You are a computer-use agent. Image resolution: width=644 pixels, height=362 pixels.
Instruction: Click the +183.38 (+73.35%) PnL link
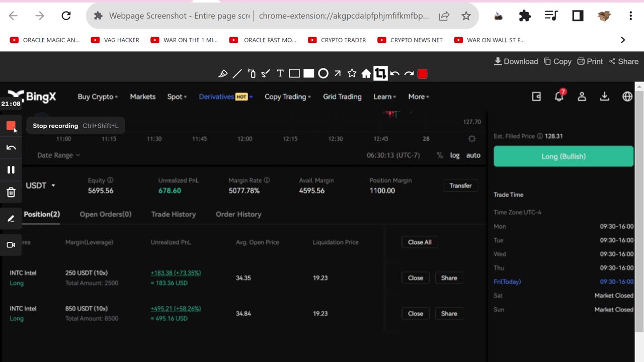(x=176, y=273)
